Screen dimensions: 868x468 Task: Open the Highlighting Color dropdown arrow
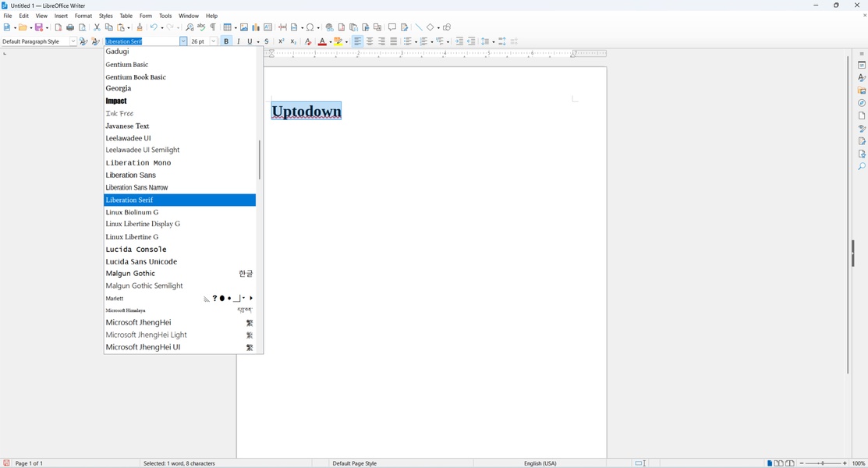click(x=346, y=42)
